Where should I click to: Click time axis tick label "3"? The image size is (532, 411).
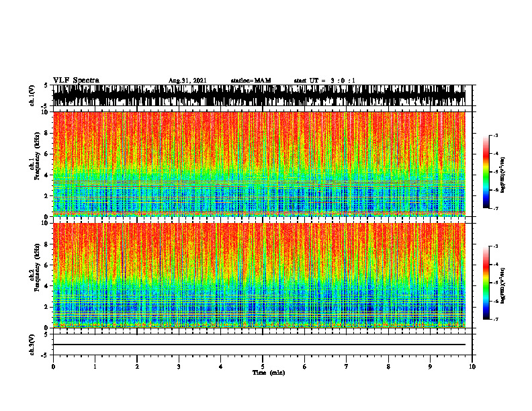[x=179, y=367]
